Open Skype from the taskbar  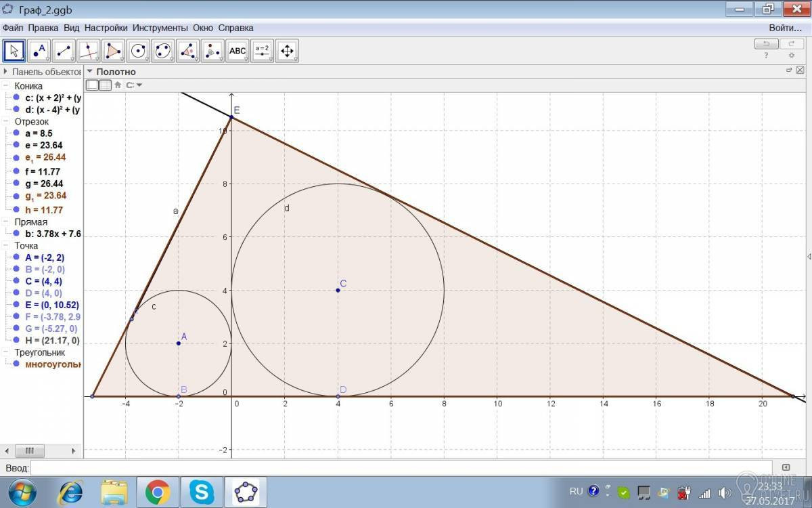pos(202,492)
